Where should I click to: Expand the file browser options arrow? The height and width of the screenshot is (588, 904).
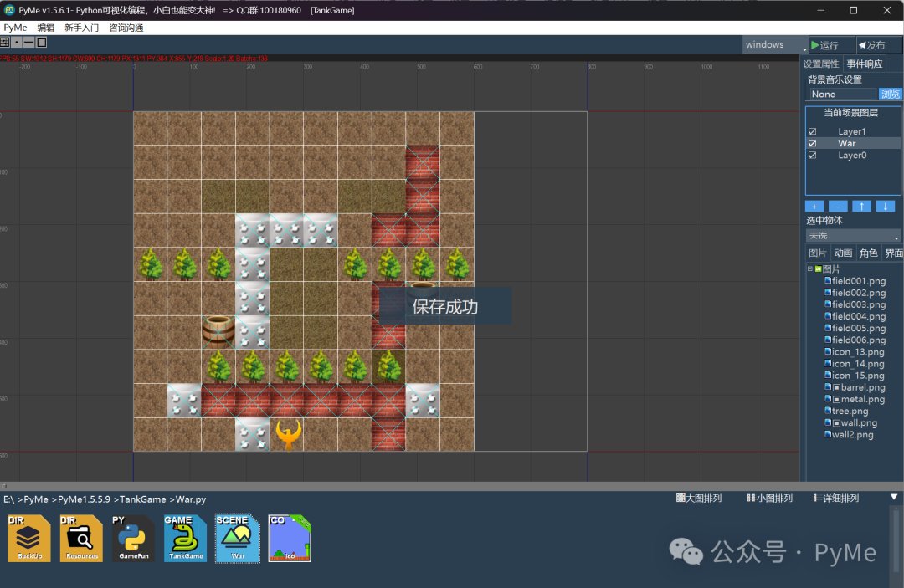[894, 497]
